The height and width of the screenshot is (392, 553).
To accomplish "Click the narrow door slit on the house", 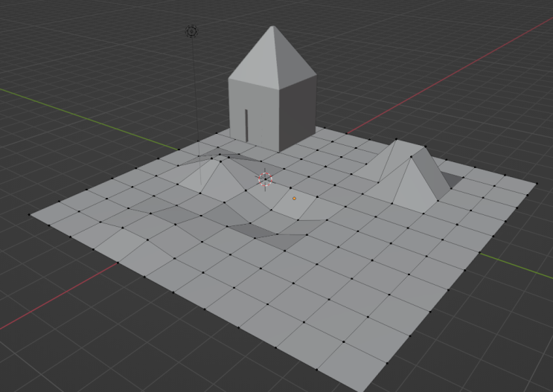I will tap(246, 126).
